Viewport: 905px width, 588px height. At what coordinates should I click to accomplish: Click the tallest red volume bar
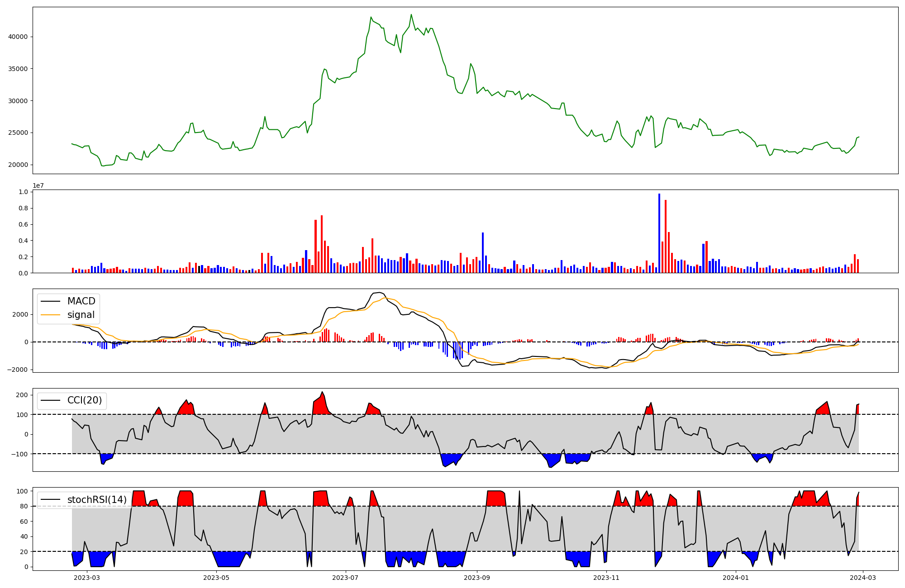[x=666, y=236]
